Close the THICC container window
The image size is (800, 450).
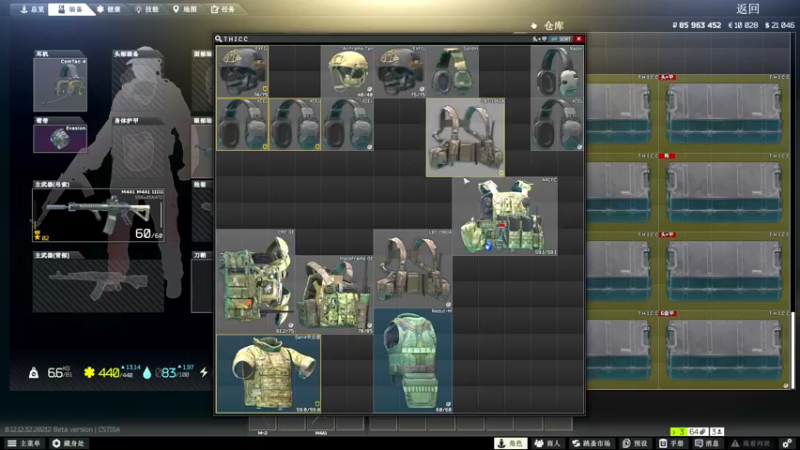(x=579, y=39)
